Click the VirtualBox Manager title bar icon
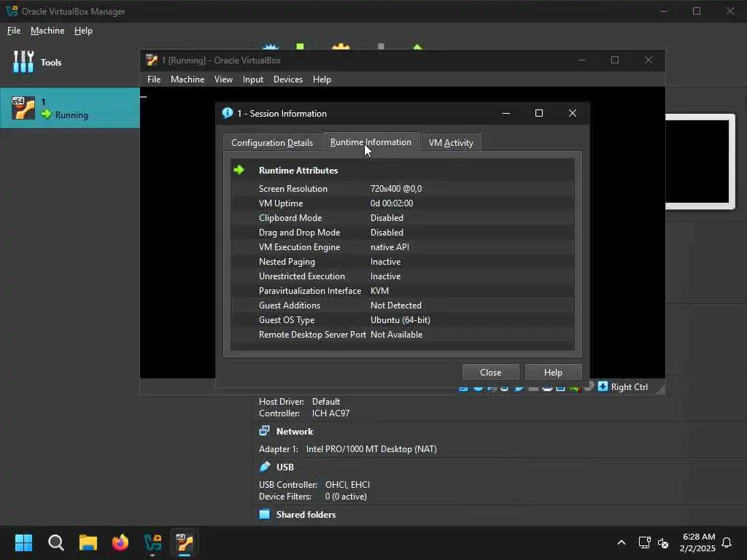747x560 pixels. (x=12, y=11)
